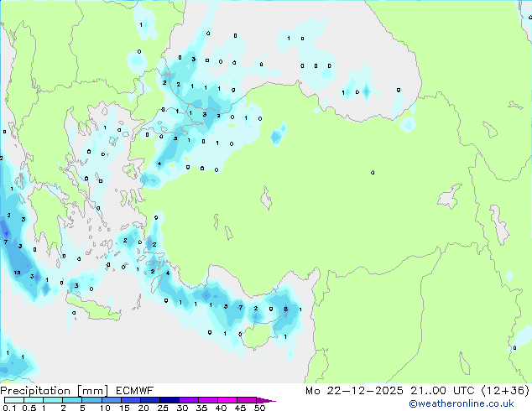
Task: Click the legend swatch between 0.5 and 1
Action: [34, 400]
